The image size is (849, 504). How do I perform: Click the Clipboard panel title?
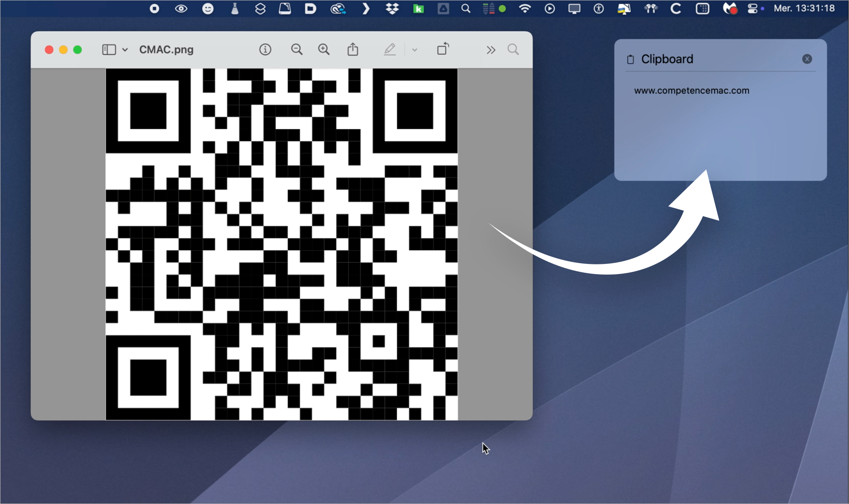tap(667, 59)
